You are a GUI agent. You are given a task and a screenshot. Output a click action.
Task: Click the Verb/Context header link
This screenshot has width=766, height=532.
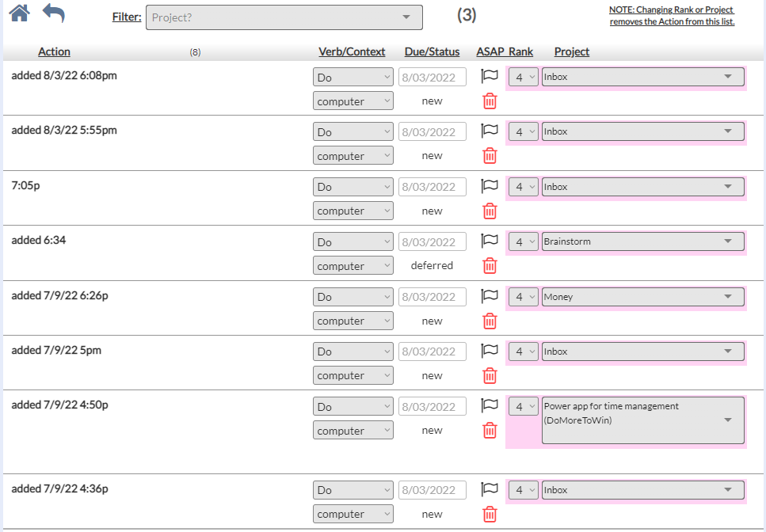pyautogui.click(x=352, y=51)
